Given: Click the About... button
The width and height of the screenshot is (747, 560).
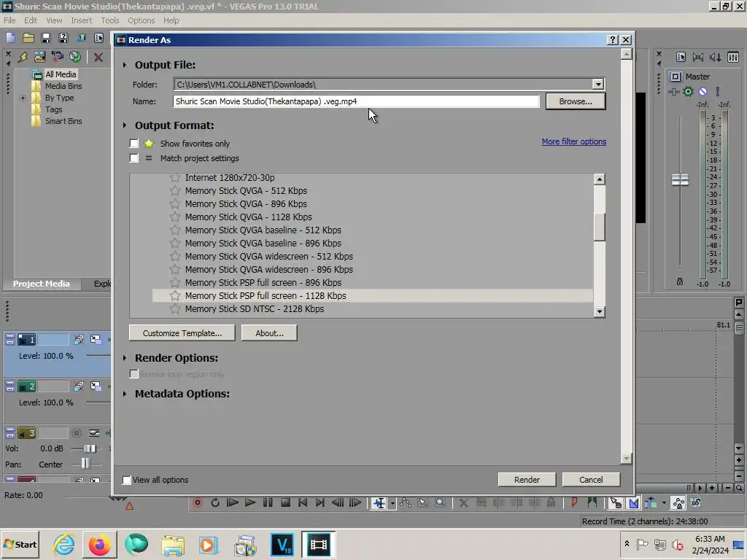Looking at the screenshot, I should [x=269, y=332].
